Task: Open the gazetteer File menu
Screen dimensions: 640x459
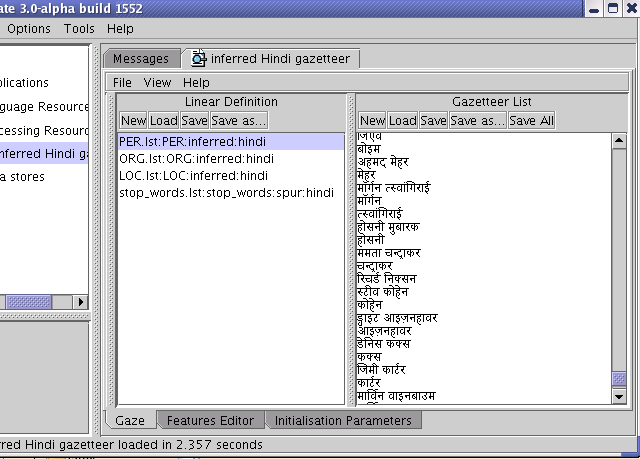Action: [122, 82]
